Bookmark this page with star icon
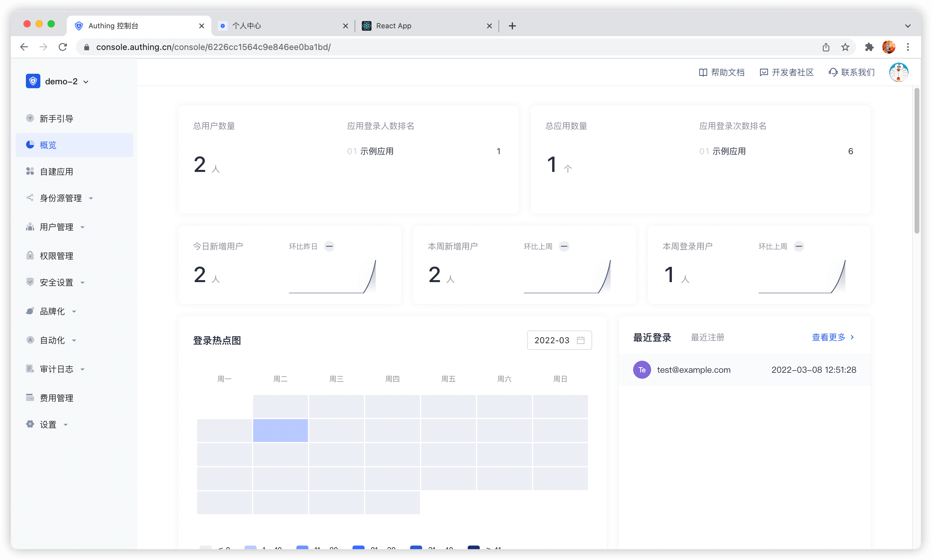 (845, 47)
